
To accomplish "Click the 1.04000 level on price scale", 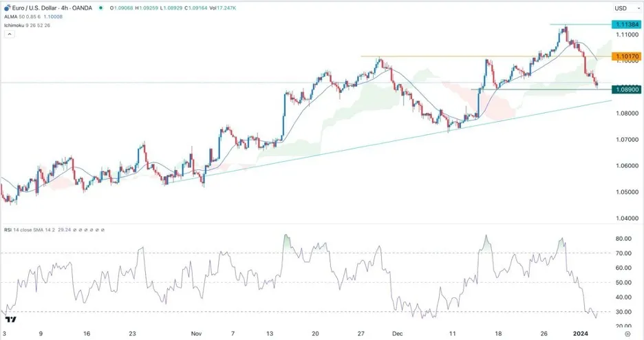I will coord(627,218).
